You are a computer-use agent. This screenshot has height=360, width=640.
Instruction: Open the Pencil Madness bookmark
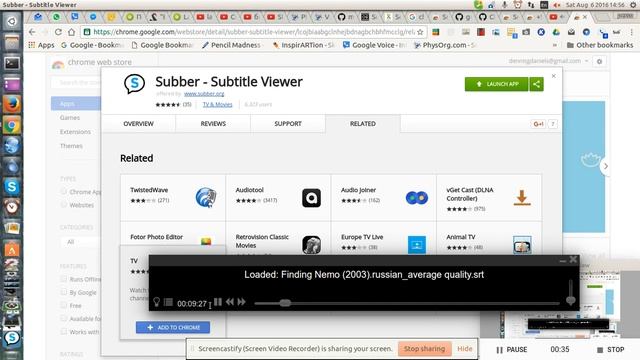231,45
